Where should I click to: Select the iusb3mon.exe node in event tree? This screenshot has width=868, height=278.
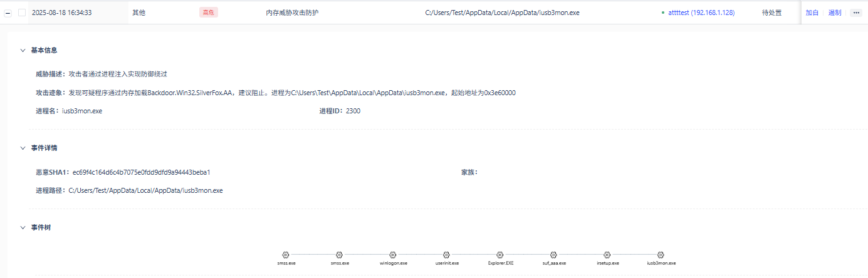pyautogui.click(x=661, y=255)
